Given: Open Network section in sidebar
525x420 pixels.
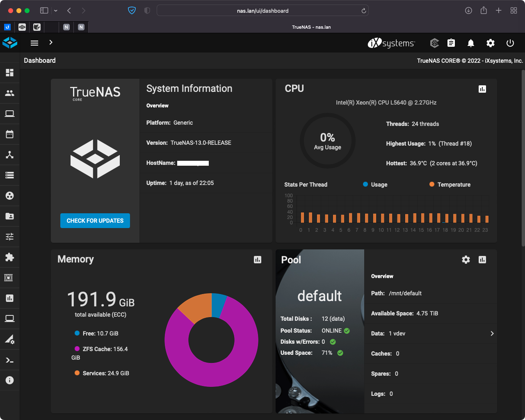Looking at the screenshot, I should pyautogui.click(x=9, y=155).
